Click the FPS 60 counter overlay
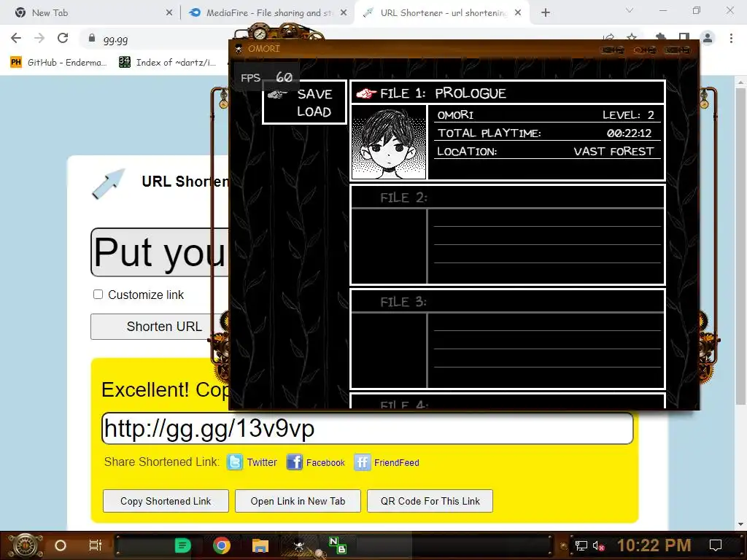This screenshot has width=747, height=560. click(266, 77)
